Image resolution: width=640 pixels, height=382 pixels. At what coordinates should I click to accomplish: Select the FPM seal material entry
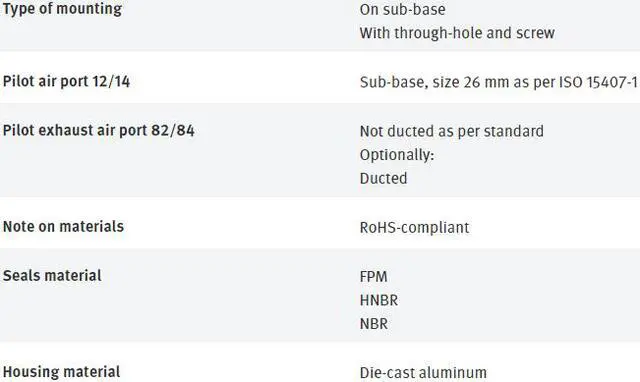(373, 277)
